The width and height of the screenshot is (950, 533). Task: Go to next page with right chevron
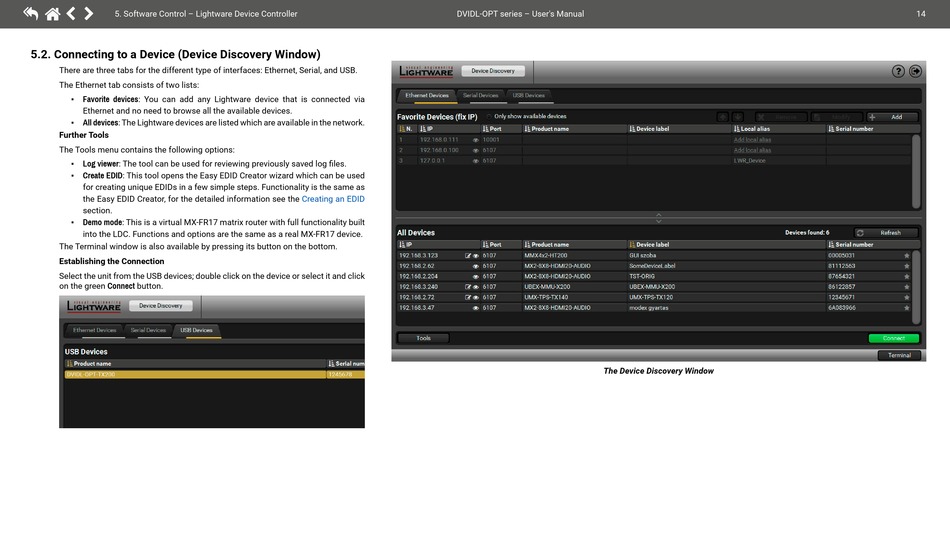[89, 13]
